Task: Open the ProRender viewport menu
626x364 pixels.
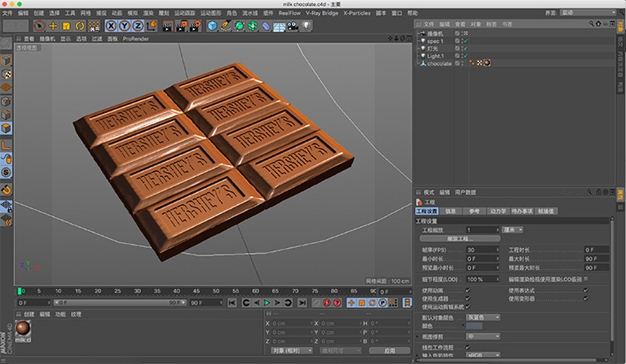Action: click(x=136, y=38)
